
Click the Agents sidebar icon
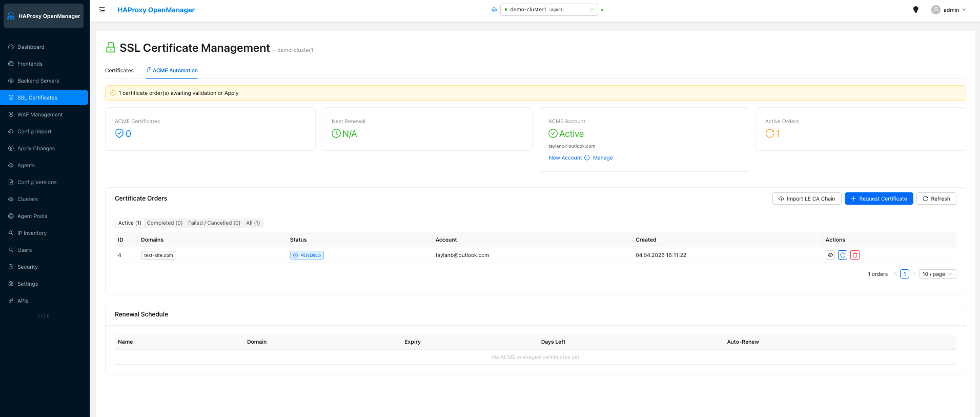point(11,165)
